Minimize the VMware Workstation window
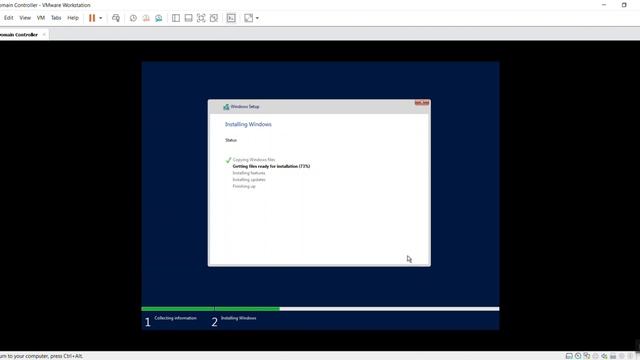 pyautogui.click(x=604, y=5)
